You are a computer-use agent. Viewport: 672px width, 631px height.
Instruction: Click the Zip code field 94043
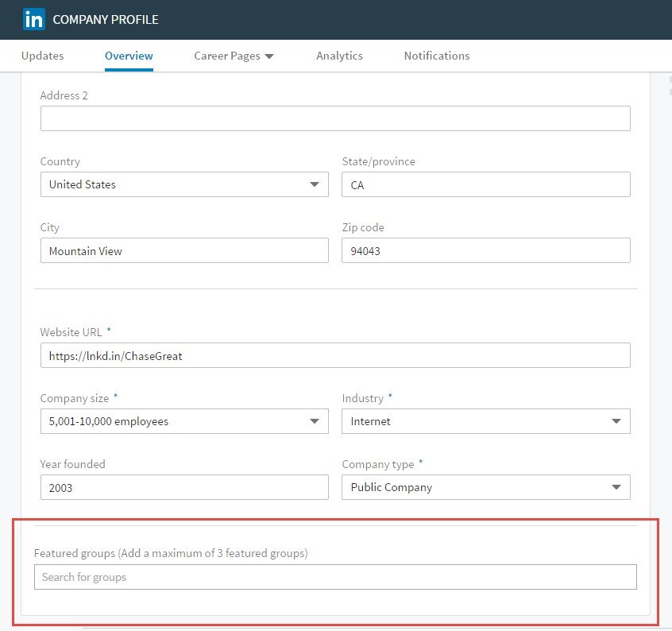coord(486,250)
